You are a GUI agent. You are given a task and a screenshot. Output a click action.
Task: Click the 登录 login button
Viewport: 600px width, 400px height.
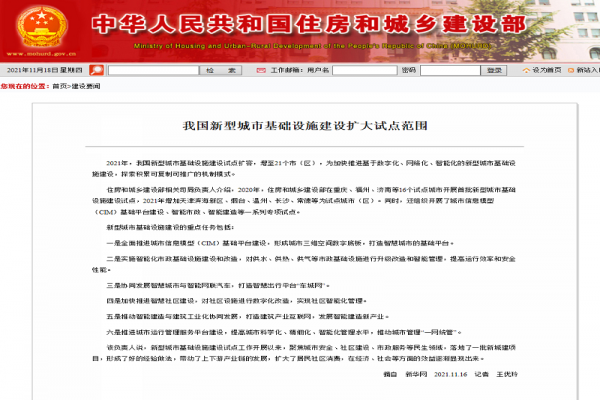tap(494, 70)
